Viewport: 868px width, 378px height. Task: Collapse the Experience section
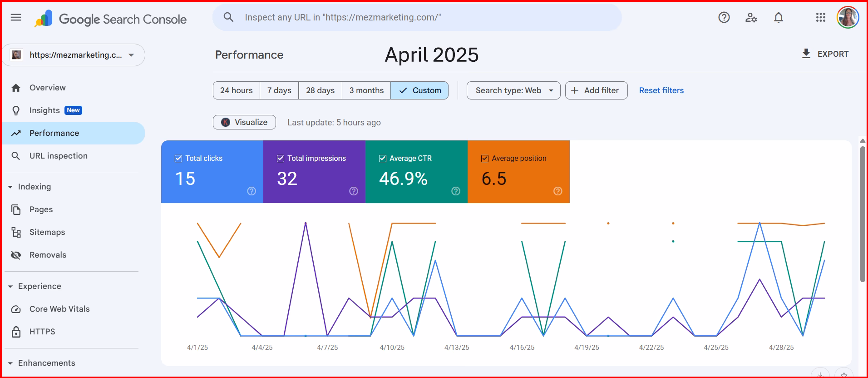[10, 287]
